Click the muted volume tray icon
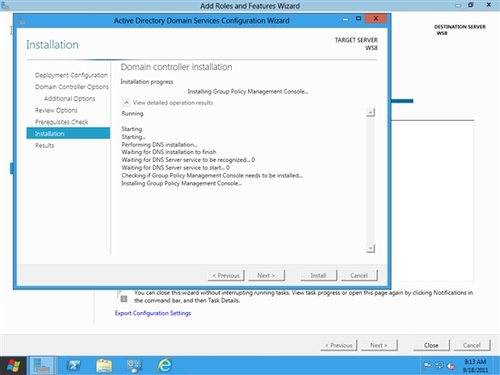This screenshot has width=500, height=375. (x=451, y=366)
